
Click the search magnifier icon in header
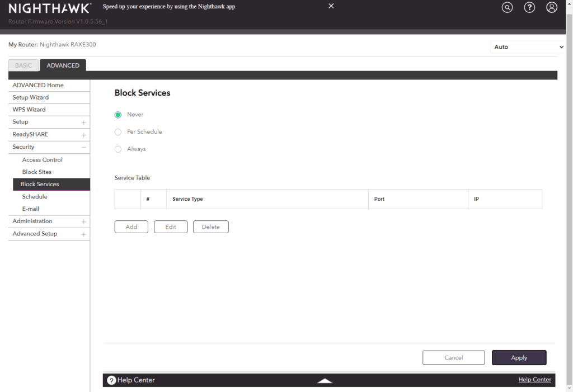(507, 7)
